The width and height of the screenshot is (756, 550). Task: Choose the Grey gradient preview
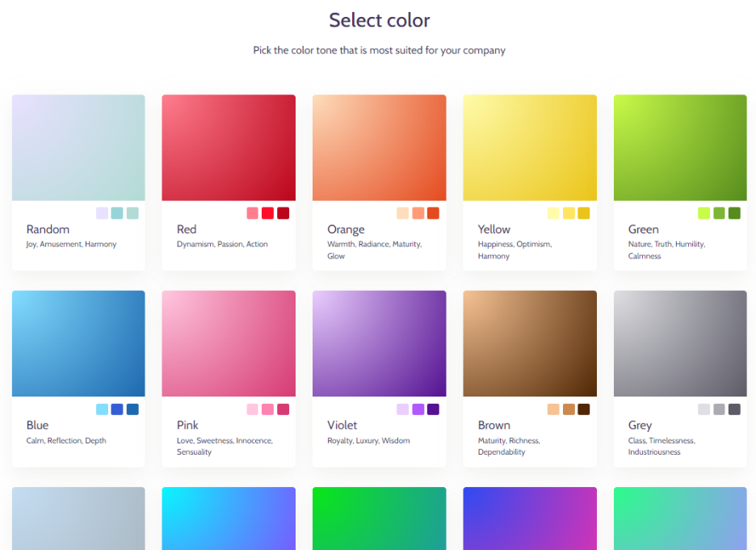click(x=680, y=343)
